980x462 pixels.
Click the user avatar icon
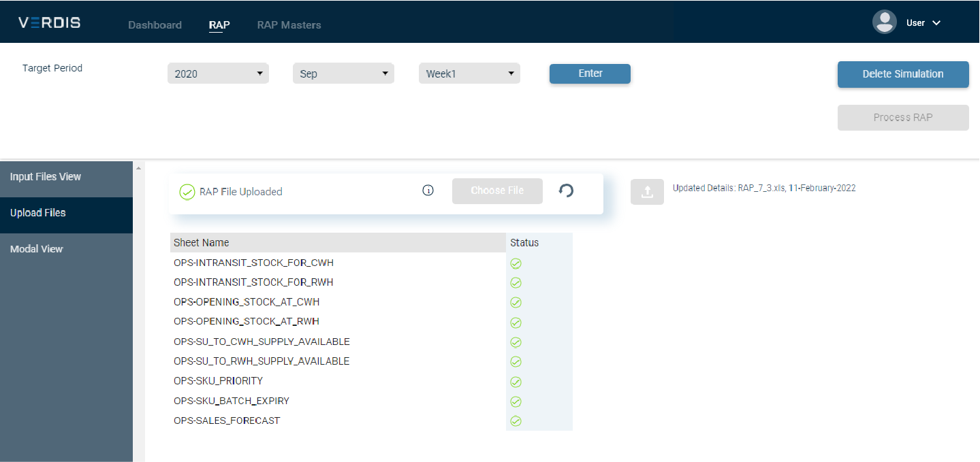(884, 22)
